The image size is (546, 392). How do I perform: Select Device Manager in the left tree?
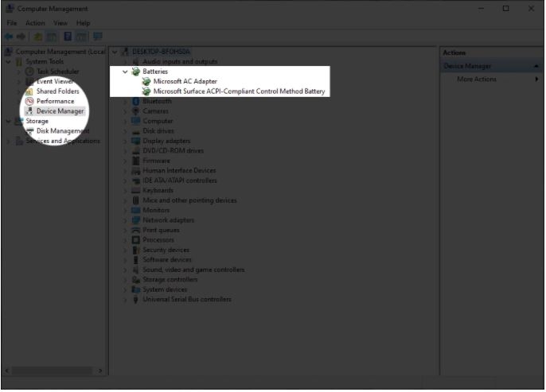click(60, 111)
